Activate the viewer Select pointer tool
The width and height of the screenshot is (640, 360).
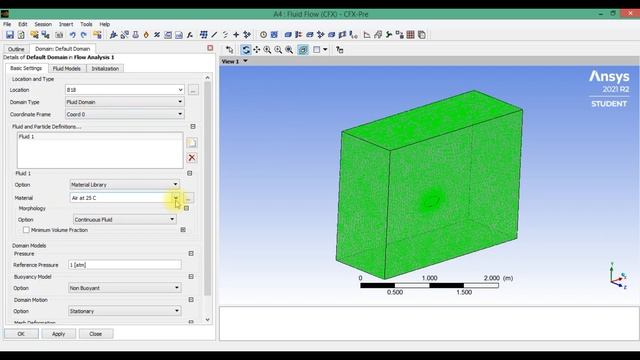click(230, 50)
